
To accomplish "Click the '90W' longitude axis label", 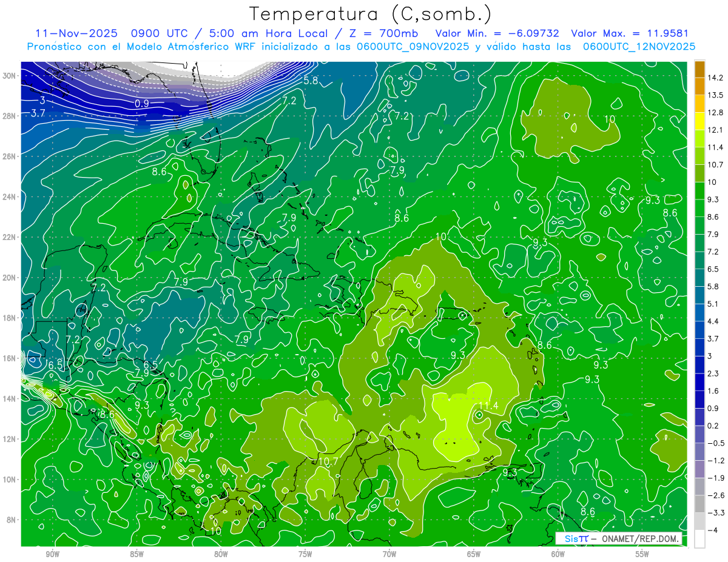I will click(52, 554).
